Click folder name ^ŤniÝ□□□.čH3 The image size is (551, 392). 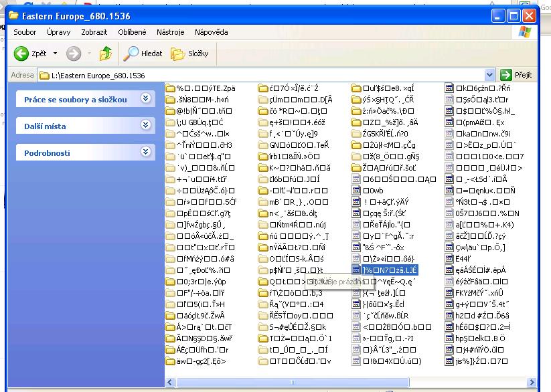(204, 145)
